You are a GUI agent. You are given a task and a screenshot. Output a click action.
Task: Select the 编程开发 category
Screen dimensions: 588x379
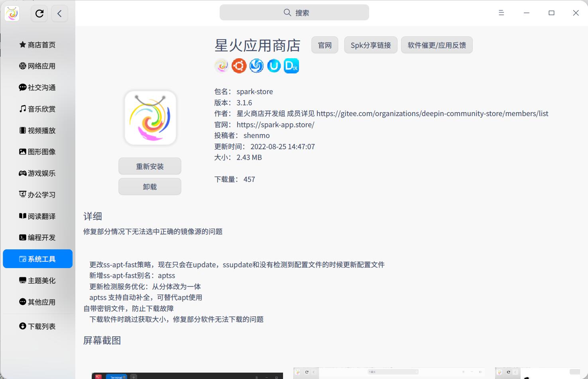[x=37, y=237]
